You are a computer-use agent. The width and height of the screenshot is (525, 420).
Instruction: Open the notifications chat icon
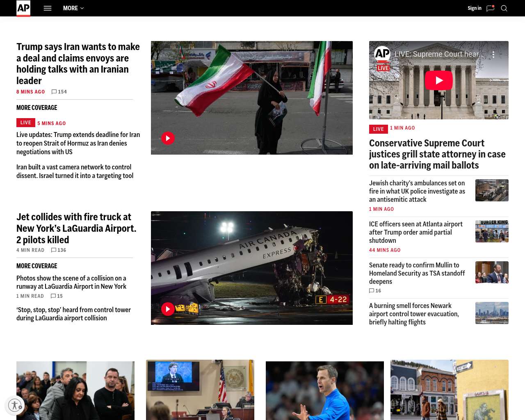(490, 8)
